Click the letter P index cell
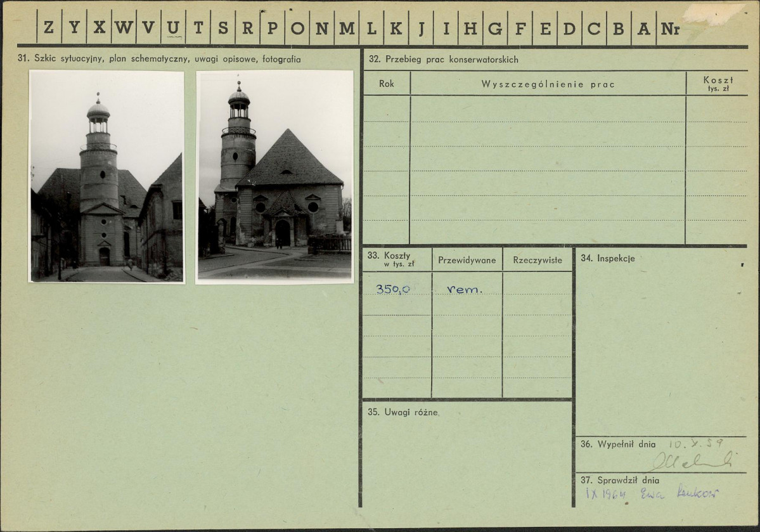The width and height of the screenshot is (760, 532). coord(272,28)
